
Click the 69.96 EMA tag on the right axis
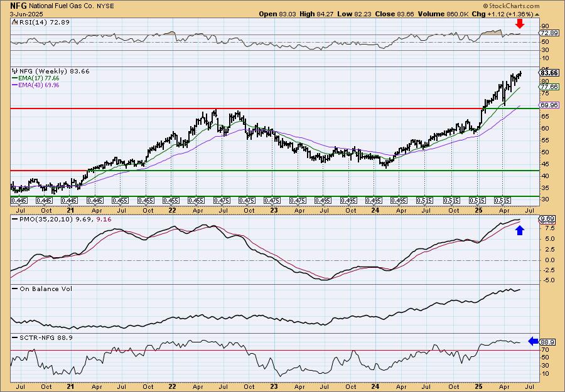tap(549, 105)
